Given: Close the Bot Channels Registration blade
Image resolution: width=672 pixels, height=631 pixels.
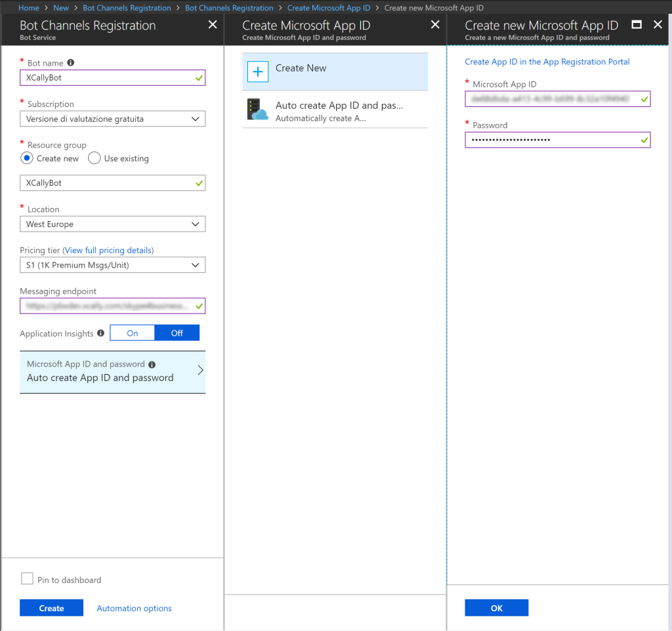Looking at the screenshot, I should [213, 25].
